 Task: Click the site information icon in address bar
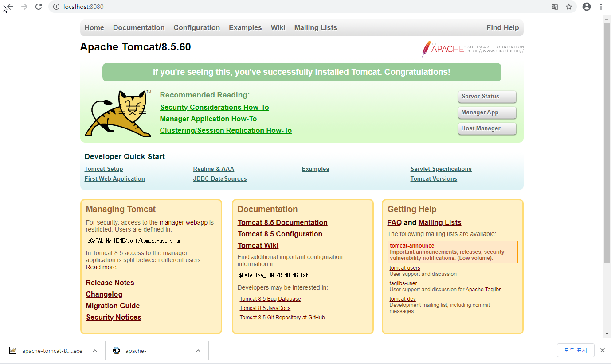(56, 7)
